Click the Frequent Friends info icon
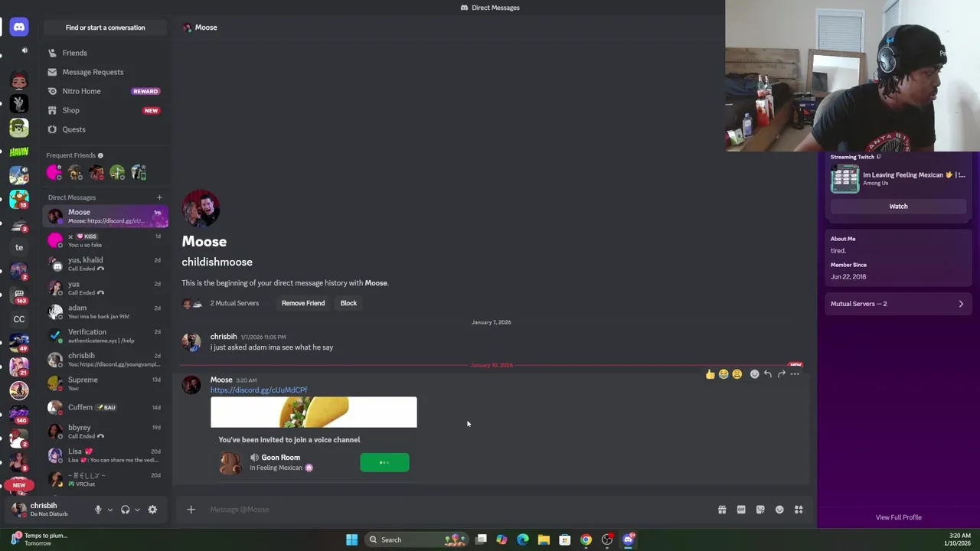 [x=100, y=155]
